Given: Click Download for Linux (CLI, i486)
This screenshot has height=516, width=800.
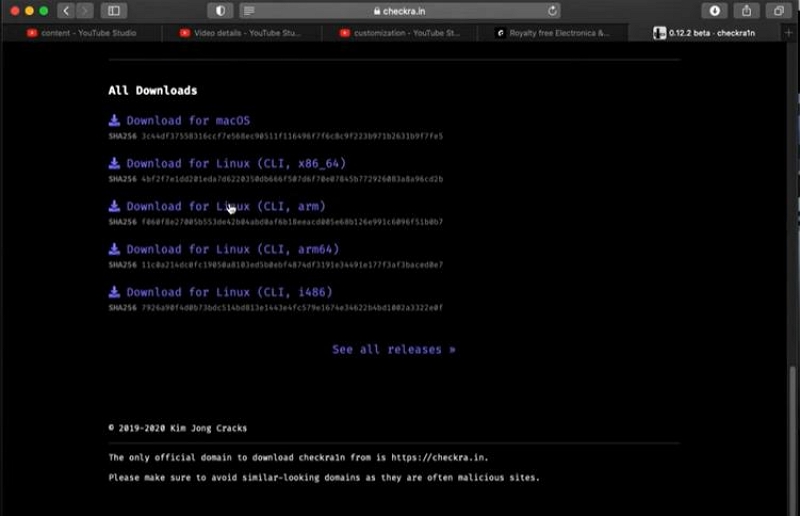Looking at the screenshot, I should click(229, 292).
